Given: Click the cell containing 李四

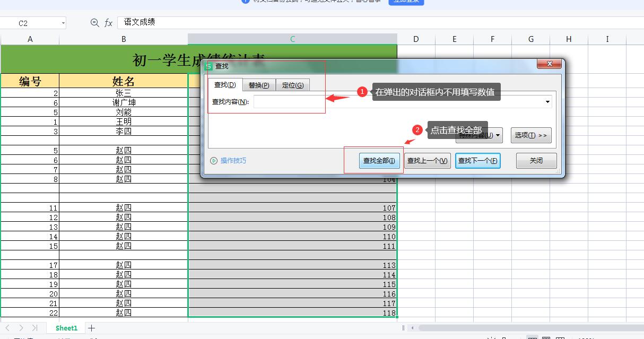Looking at the screenshot, I should coord(124,131).
